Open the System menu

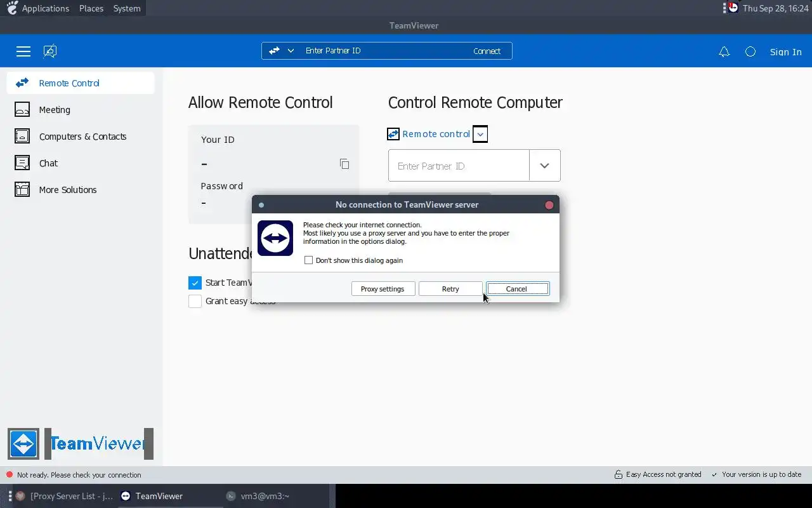[127, 8]
